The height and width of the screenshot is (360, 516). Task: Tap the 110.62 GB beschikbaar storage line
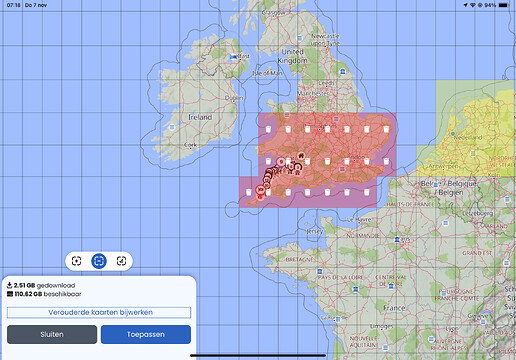coord(44,294)
